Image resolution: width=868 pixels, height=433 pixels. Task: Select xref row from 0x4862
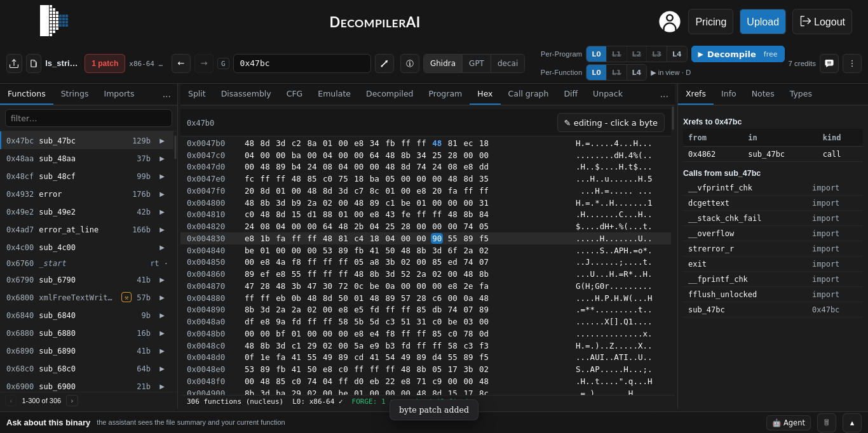[773, 154]
